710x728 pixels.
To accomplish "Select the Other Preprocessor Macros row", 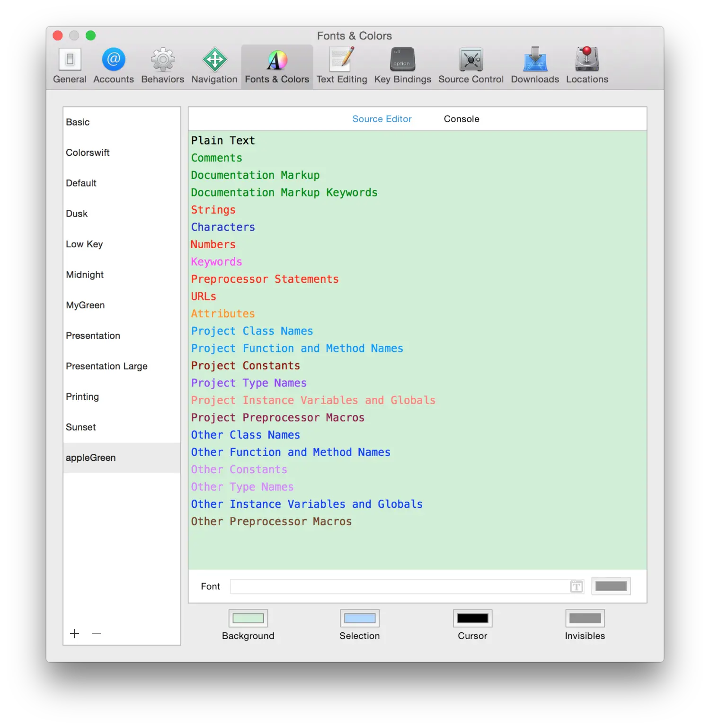I will point(417,521).
